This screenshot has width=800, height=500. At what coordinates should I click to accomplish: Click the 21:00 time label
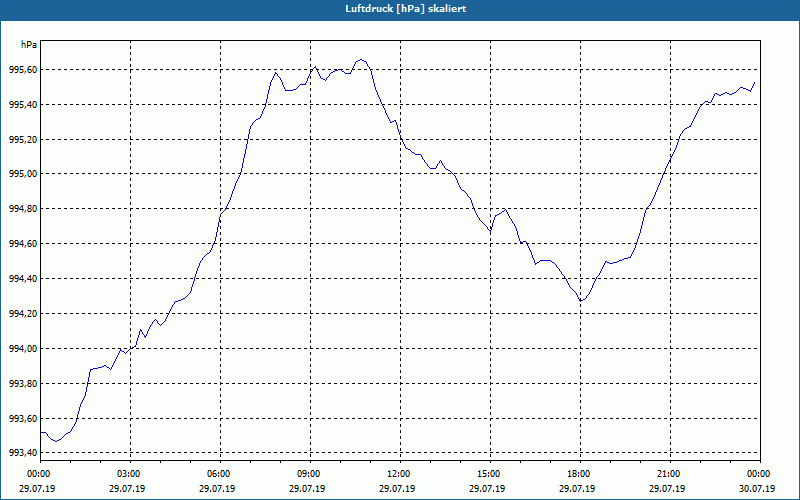670,474
